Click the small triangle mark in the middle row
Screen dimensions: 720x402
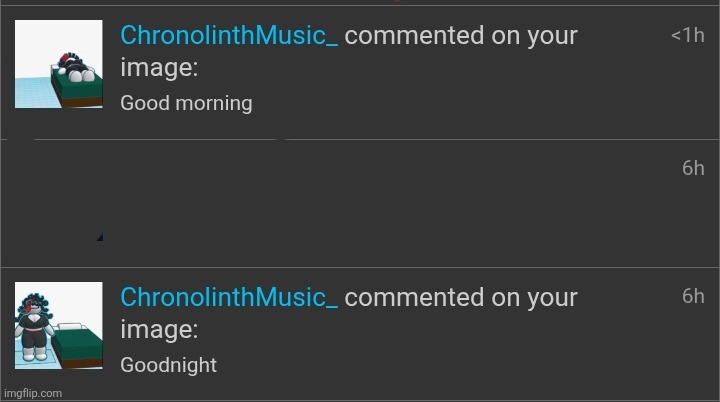(x=101, y=237)
